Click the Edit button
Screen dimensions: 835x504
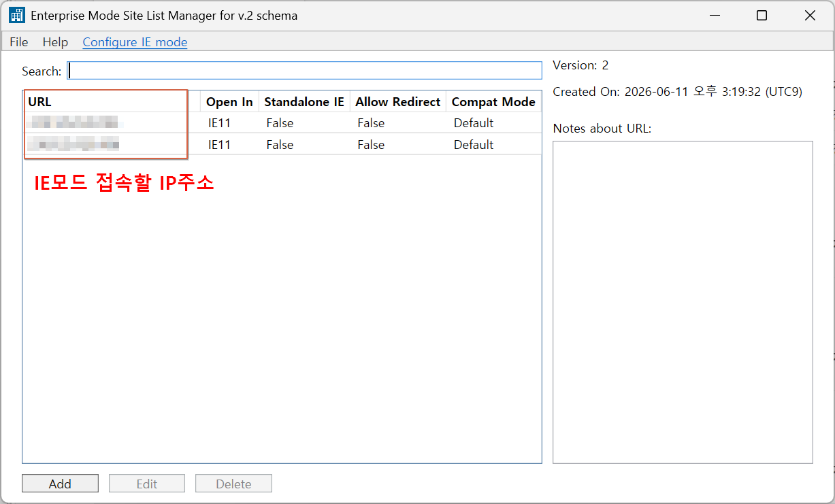click(x=147, y=484)
